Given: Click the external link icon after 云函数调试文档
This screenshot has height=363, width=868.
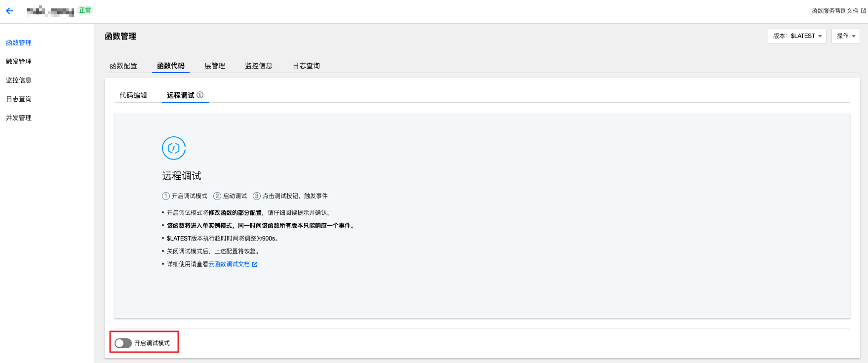Looking at the screenshot, I should 255,264.
